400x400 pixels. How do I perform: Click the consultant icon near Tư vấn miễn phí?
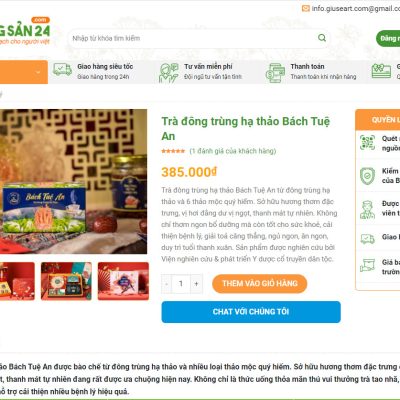168,72
